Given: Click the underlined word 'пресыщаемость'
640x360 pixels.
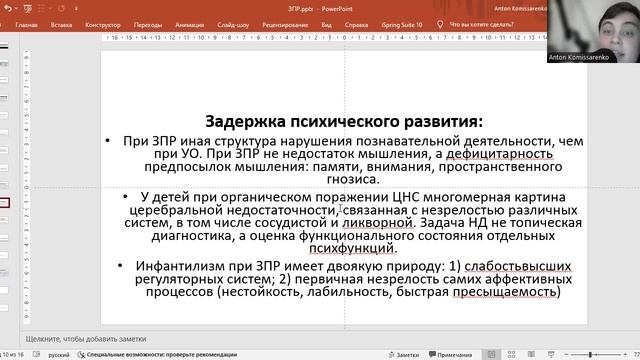Looking at the screenshot, I should (504, 291).
